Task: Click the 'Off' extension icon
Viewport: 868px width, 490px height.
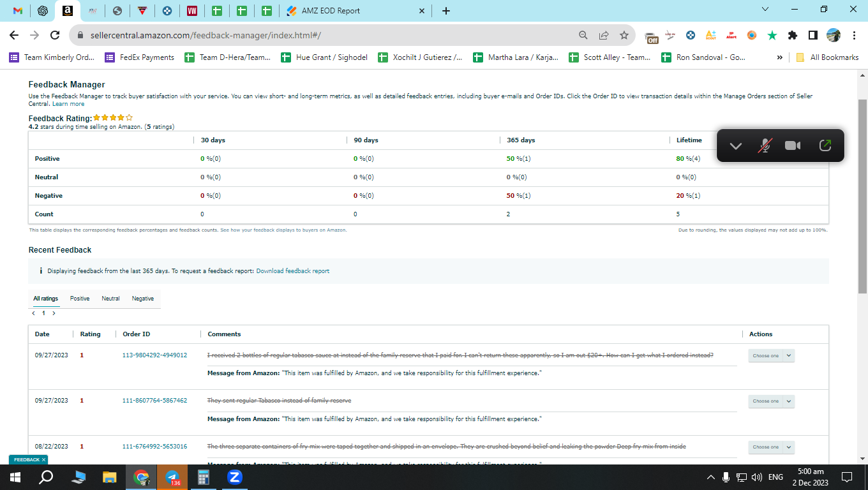Action: coord(651,36)
